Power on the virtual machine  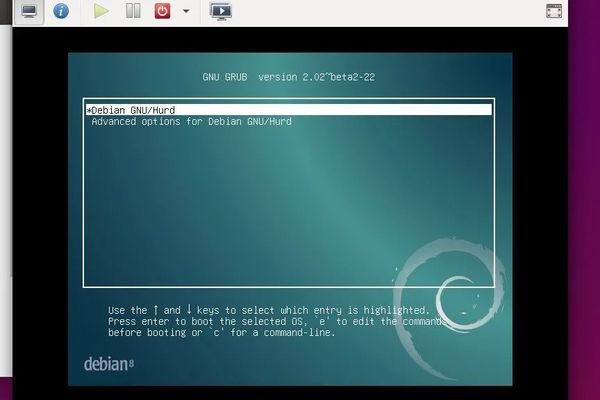click(101, 11)
